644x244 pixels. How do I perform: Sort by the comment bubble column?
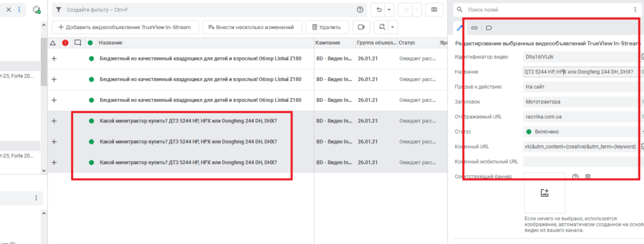(x=77, y=43)
